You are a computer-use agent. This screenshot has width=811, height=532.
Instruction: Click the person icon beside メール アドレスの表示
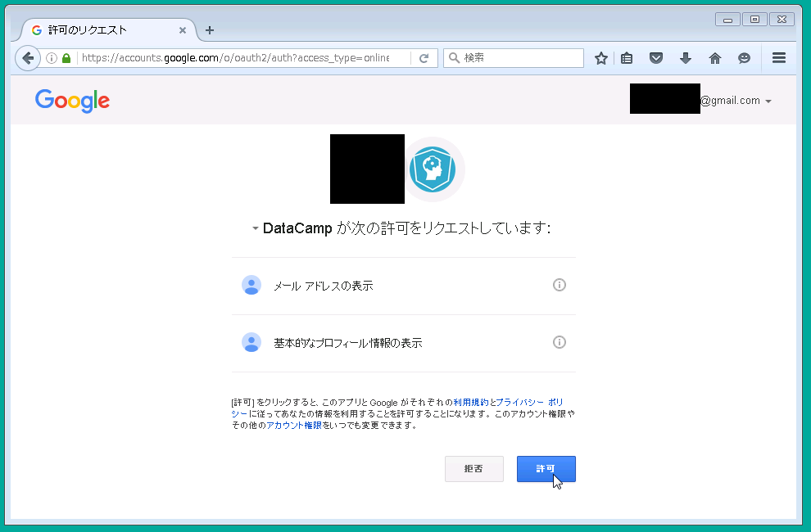click(251, 285)
